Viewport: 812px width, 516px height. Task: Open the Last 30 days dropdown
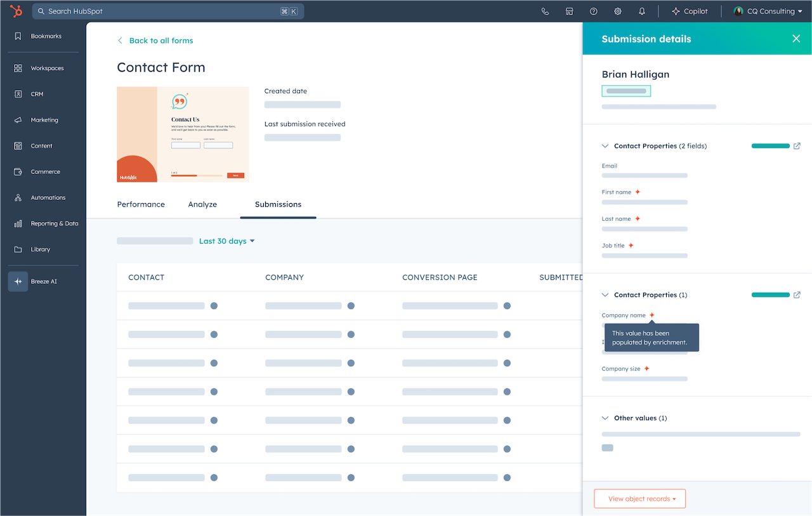coord(226,241)
